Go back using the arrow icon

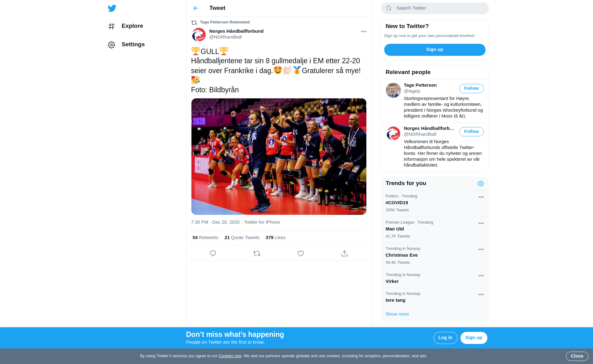[196, 8]
